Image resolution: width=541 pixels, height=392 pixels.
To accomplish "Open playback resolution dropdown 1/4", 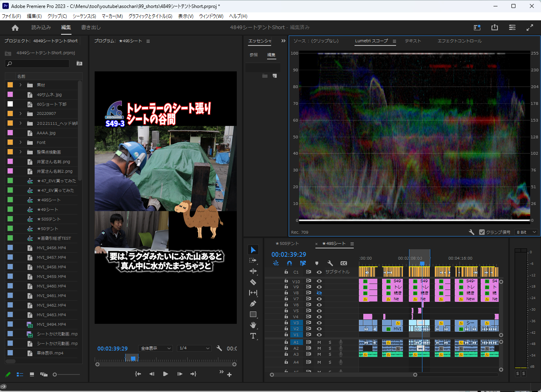I will point(194,348).
